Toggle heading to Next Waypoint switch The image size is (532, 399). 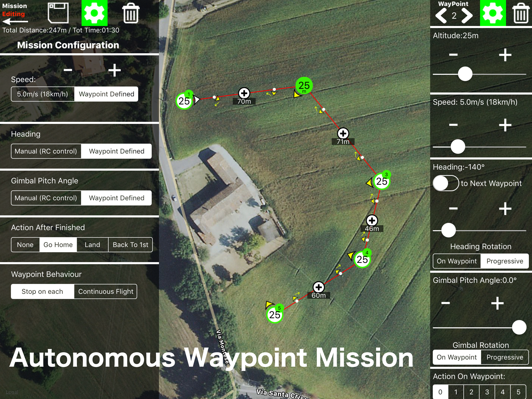pyautogui.click(x=446, y=183)
